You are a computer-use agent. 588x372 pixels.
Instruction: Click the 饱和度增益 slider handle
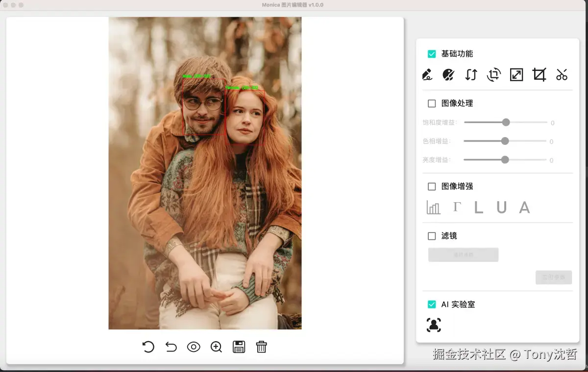(506, 122)
